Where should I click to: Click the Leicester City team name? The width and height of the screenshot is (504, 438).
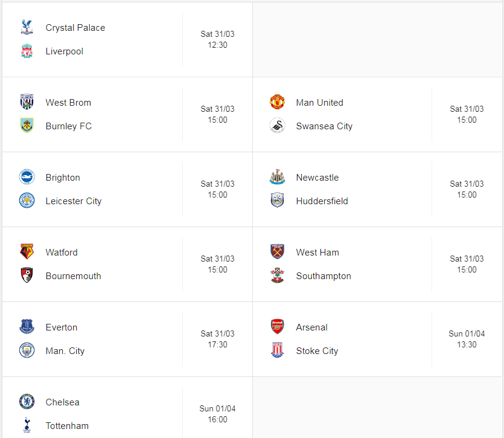tap(74, 201)
